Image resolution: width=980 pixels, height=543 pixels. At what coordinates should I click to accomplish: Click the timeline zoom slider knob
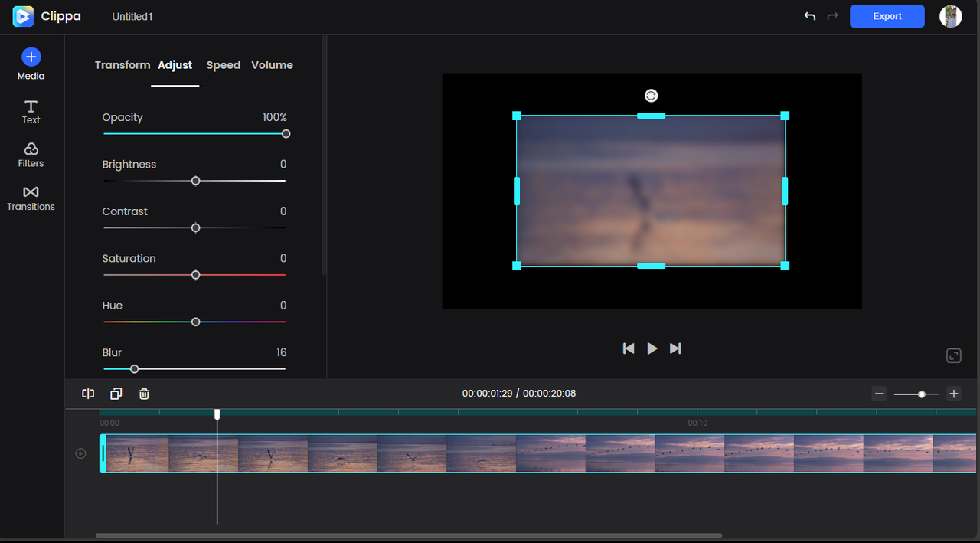coord(922,394)
